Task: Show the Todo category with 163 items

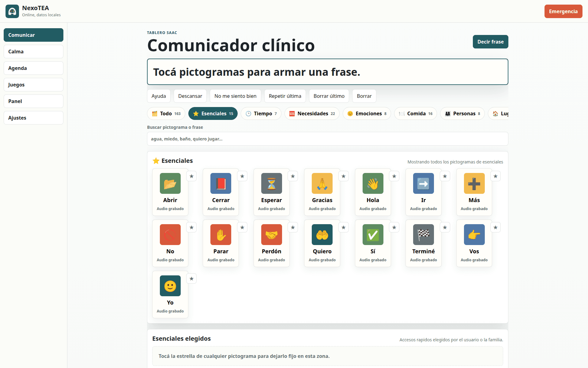Action: click(166, 113)
